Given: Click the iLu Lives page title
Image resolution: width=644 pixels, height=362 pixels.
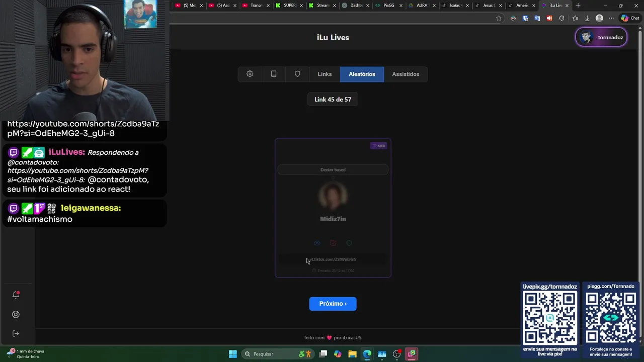Looking at the screenshot, I should (x=333, y=37).
